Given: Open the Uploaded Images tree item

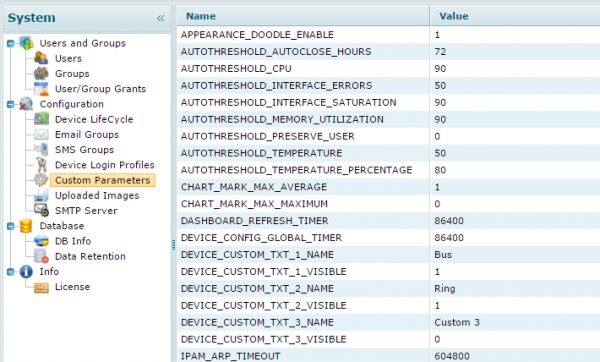Looking at the screenshot, I should point(97,196).
